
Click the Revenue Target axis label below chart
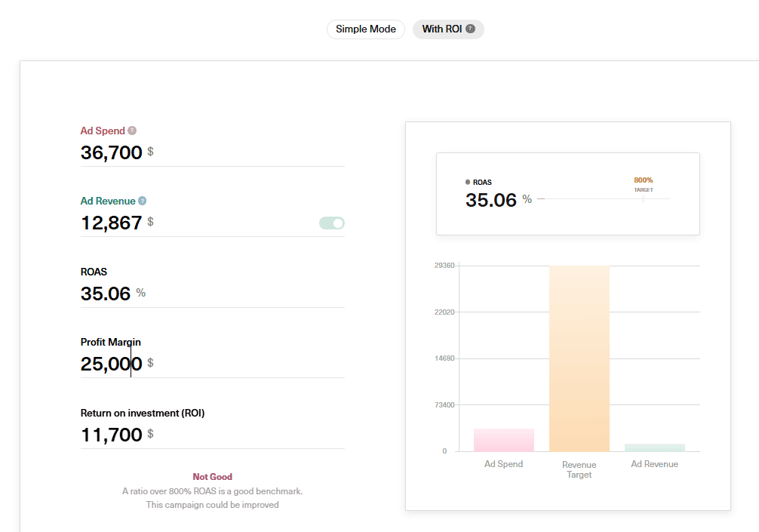[579, 469]
